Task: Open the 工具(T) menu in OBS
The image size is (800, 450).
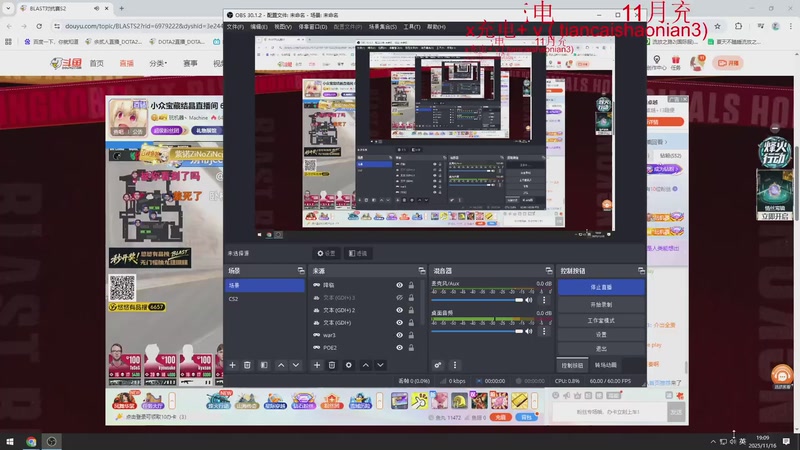Action: pos(412,27)
